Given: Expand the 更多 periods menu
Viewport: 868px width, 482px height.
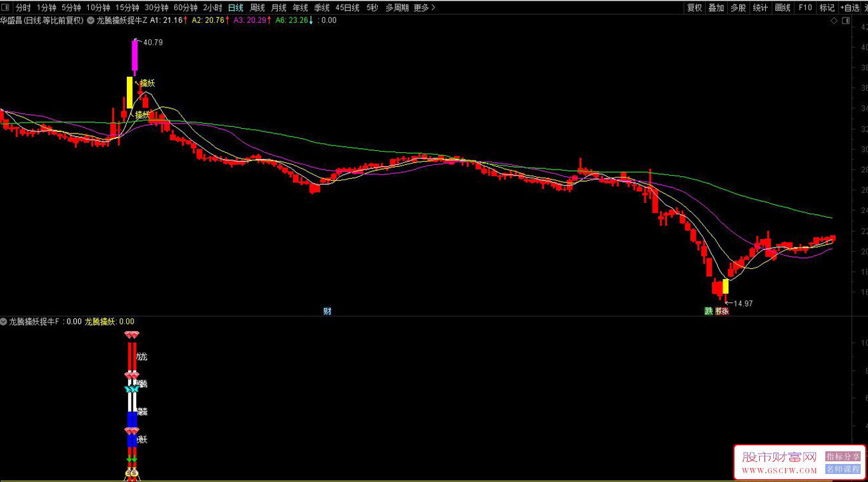Looking at the screenshot, I should coord(424,8).
